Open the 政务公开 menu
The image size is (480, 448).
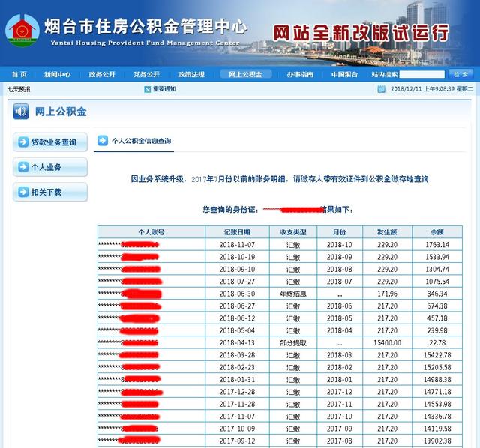click(x=102, y=74)
